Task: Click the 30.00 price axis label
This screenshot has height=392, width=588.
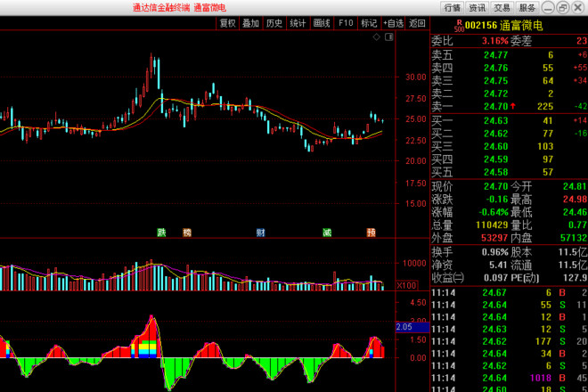Action: (416, 78)
